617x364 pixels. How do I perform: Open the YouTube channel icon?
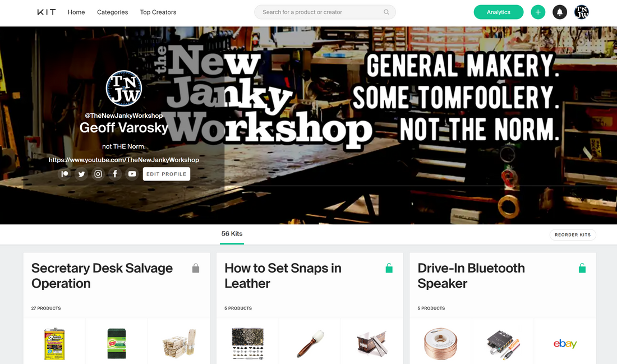132,174
